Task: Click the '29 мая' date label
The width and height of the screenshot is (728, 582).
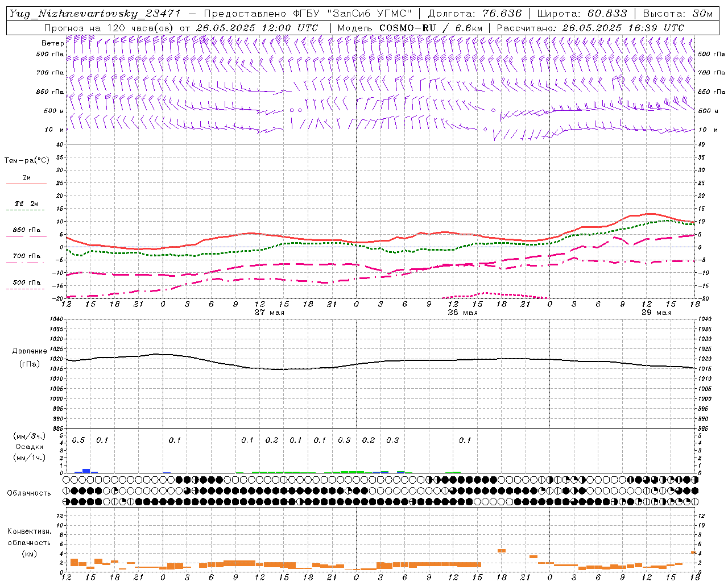Action: point(656,312)
